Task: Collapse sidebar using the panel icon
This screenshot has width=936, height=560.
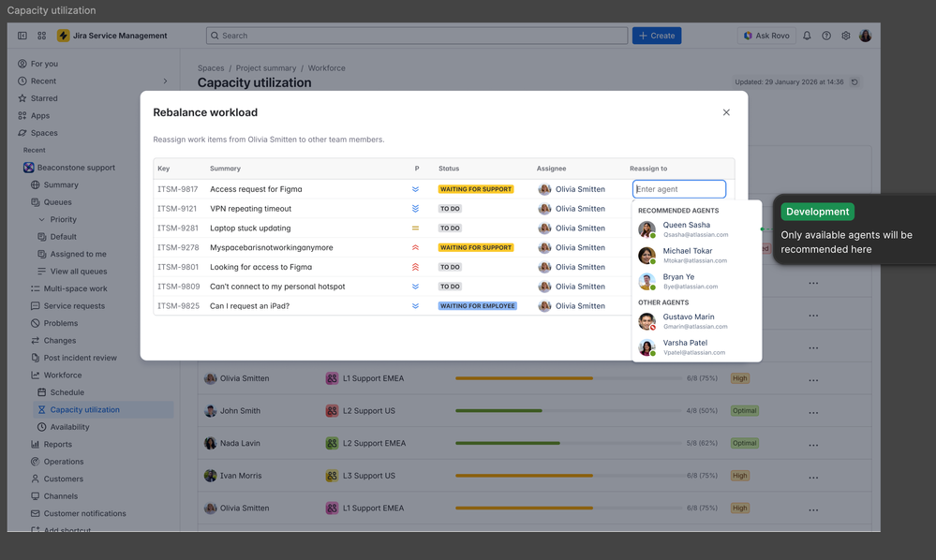Action: pos(22,36)
